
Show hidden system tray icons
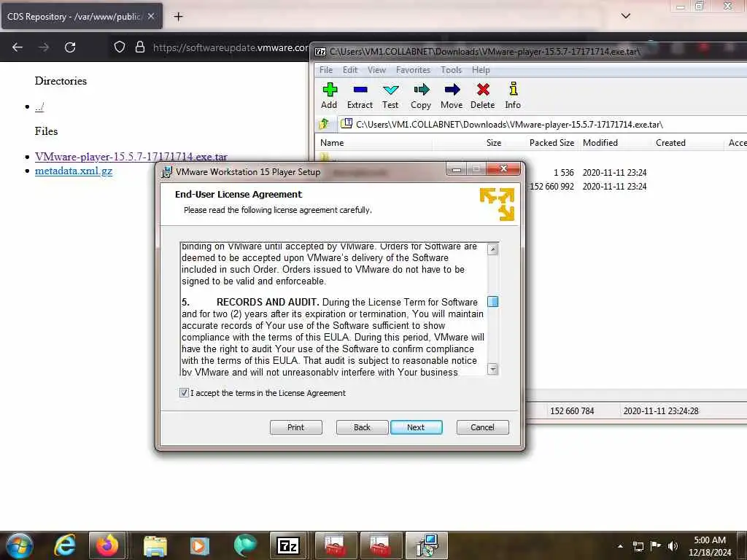pyautogui.click(x=620, y=546)
